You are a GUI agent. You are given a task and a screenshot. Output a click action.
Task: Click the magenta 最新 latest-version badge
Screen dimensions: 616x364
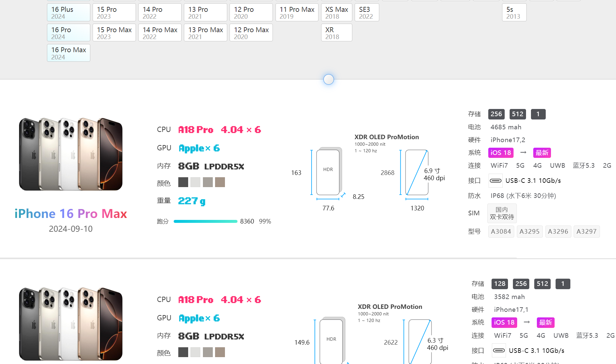pyautogui.click(x=542, y=153)
